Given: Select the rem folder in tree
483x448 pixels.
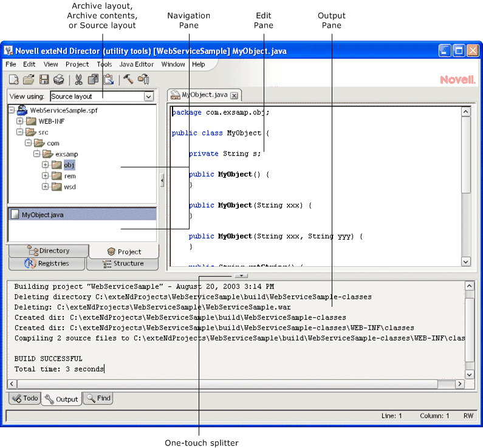Looking at the screenshot, I should [x=70, y=176].
